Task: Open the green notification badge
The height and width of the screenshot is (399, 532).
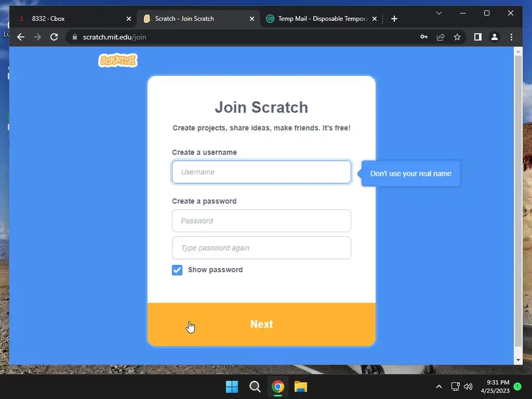Action: (517, 387)
